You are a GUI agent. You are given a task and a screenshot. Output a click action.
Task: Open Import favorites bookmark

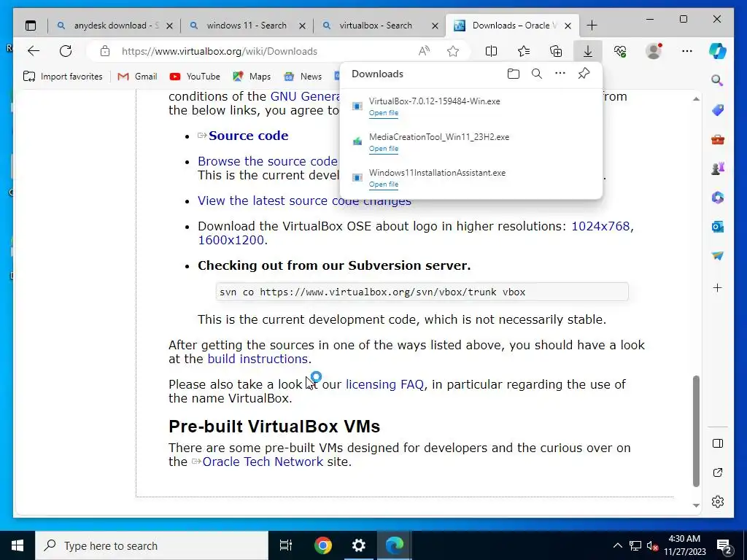(63, 76)
